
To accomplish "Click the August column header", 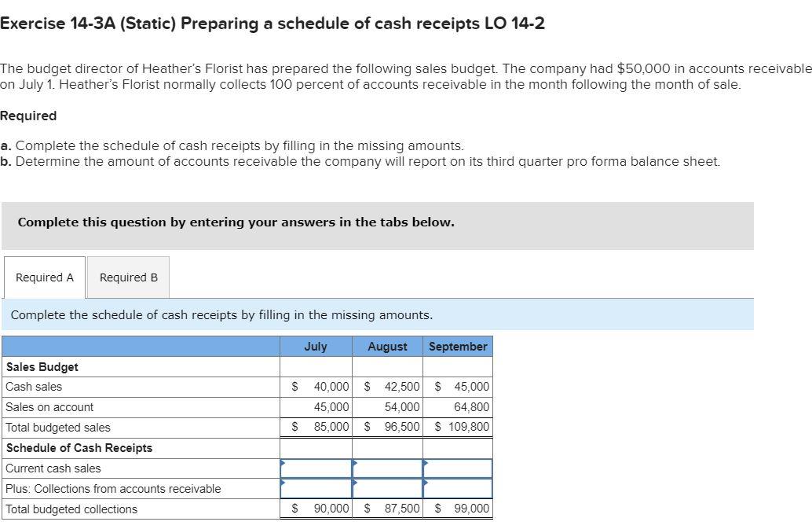I will [387, 346].
